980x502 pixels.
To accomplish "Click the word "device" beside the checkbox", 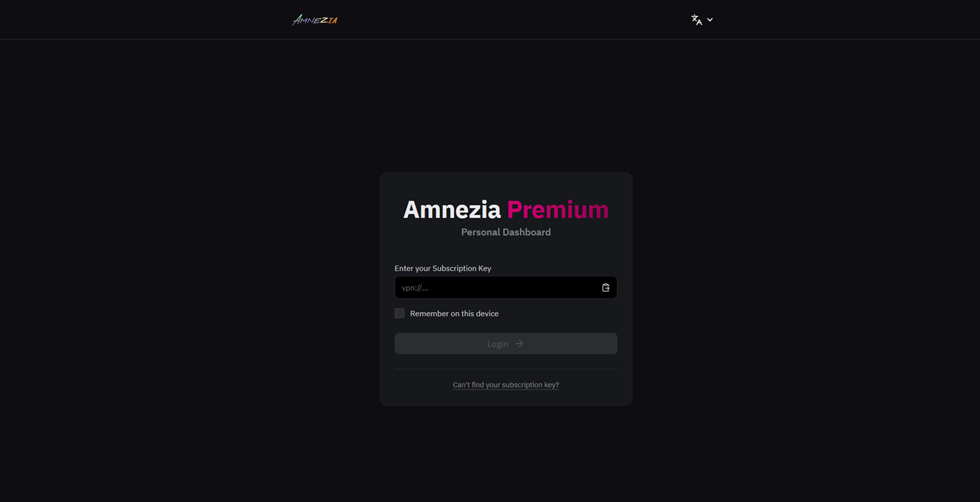I will point(487,314).
